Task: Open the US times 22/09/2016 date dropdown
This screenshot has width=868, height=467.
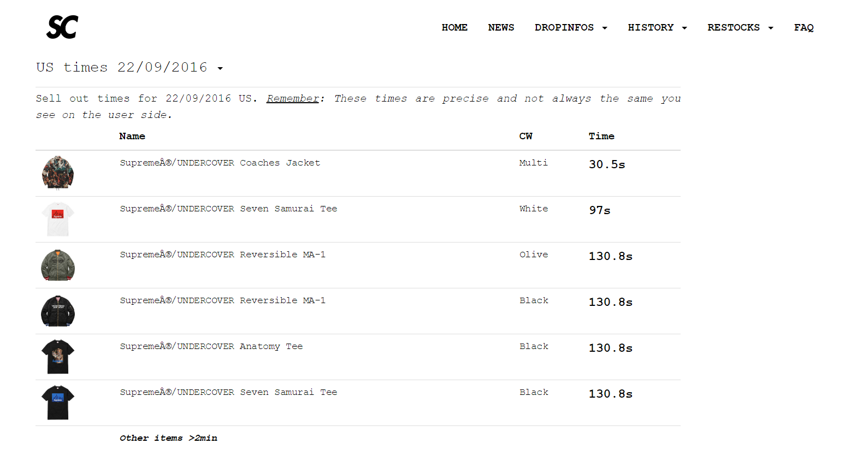Action: [x=130, y=67]
